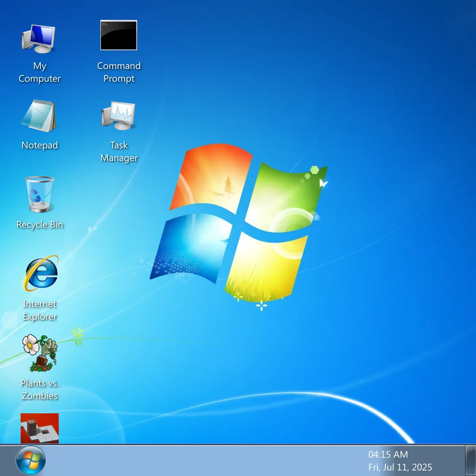Click the 'Notepad' text label

coord(40,145)
